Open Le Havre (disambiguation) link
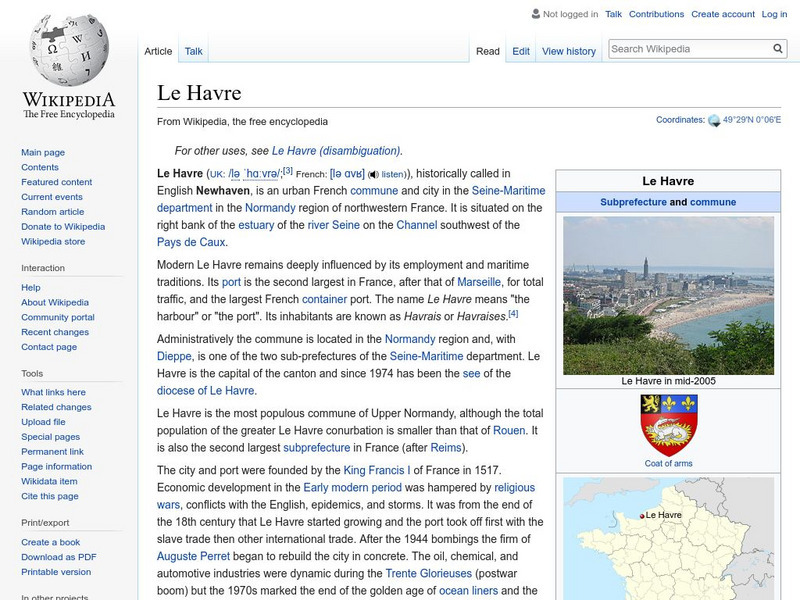 [x=336, y=151]
